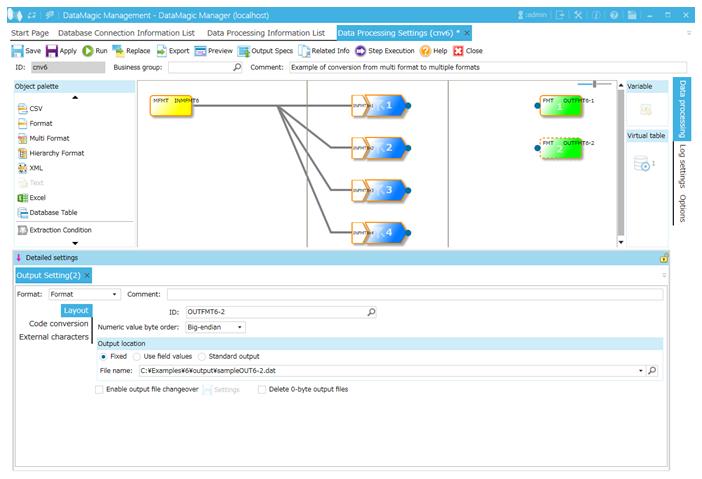Enable output file changeover checkbox
The image size is (702, 479).
(x=99, y=390)
